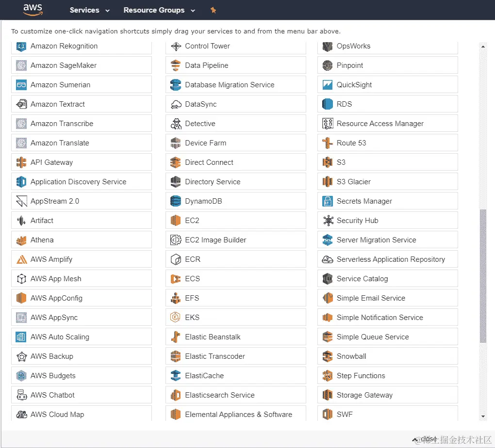Open Server Migration Service
Image resolution: width=495 pixels, height=448 pixels.
point(388,240)
